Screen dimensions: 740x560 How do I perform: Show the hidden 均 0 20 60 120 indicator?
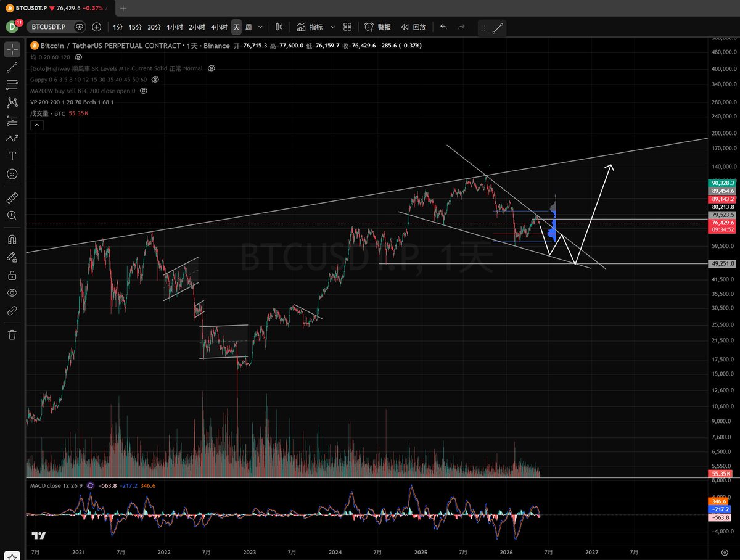click(78, 57)
